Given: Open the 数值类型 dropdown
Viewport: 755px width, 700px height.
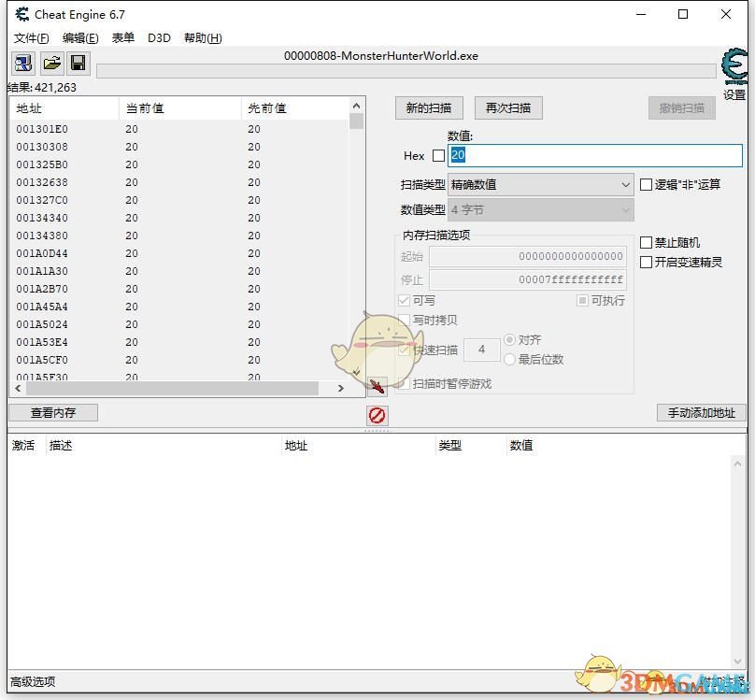Looking at the screenshot, I should (541, 210).
